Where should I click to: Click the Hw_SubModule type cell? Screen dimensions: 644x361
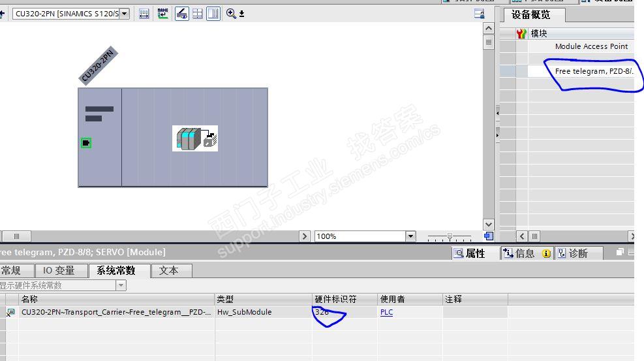(x=264, y=312)
